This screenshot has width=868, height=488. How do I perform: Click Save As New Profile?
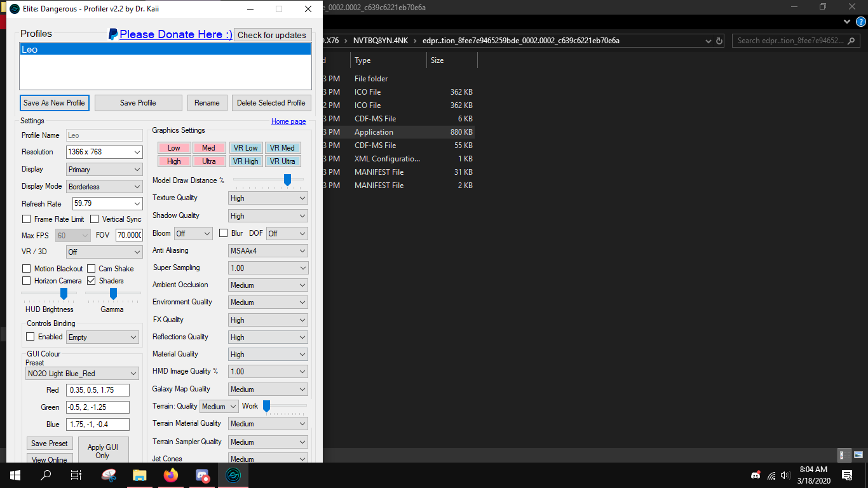click(54, 103)
